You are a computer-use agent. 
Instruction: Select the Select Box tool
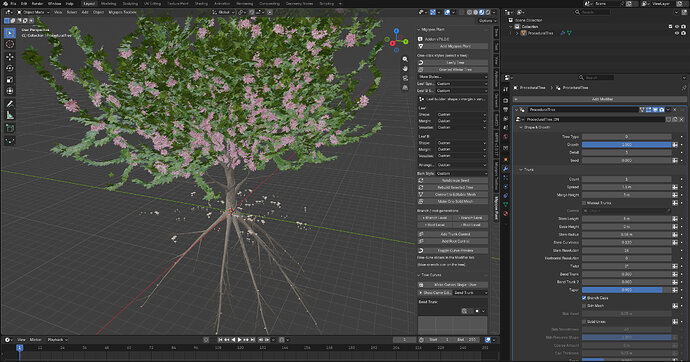point(10,33)
